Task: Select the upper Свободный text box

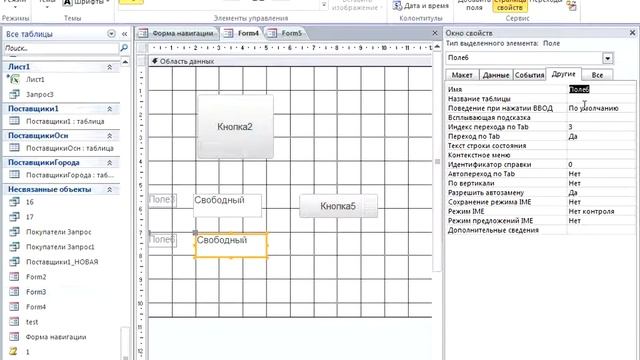Action: click(227, 205)
